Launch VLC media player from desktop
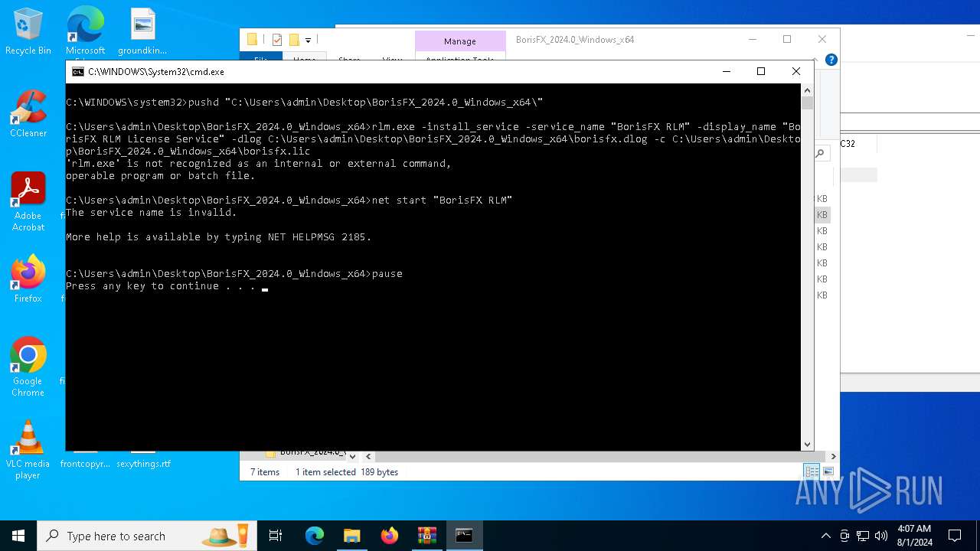 (28, 450)
